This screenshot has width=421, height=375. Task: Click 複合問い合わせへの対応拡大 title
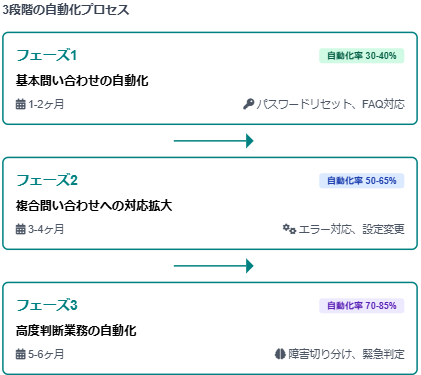click(94, 206)
